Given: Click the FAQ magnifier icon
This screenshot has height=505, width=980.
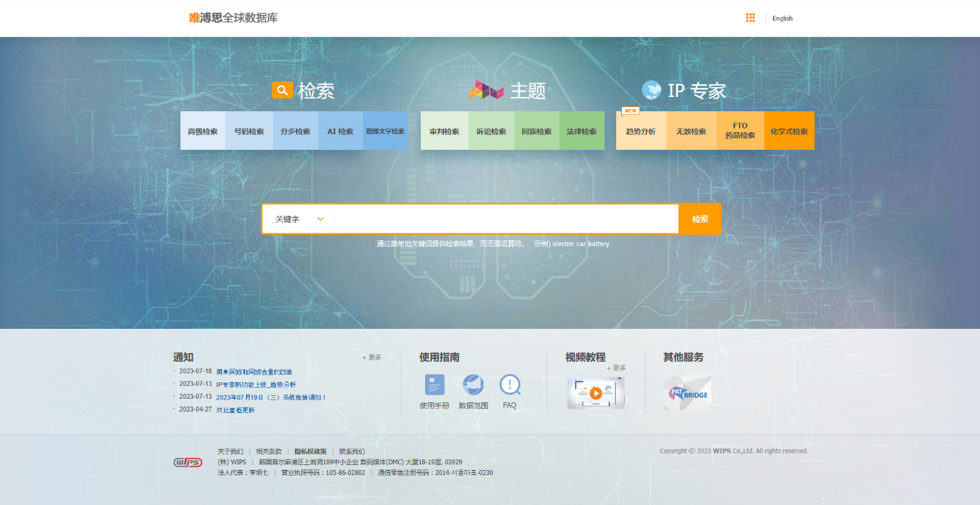Looking at the screenshot, I should tap(510, 385).
